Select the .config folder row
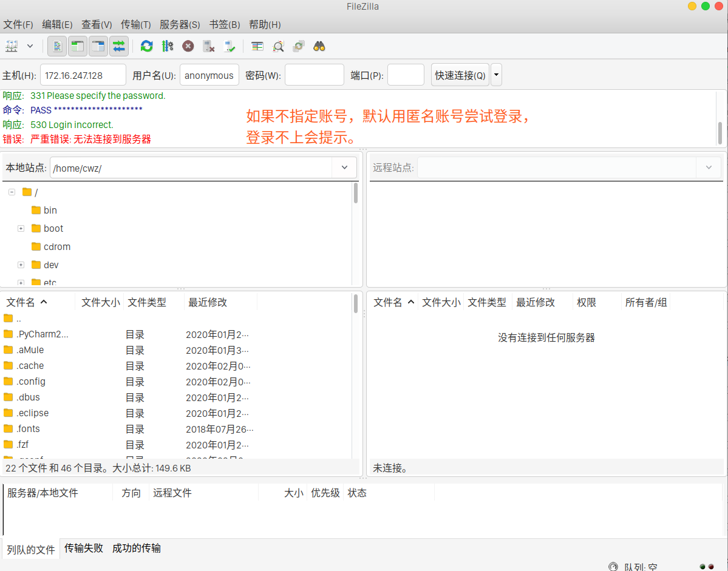This screenshot has height=571, width=728. 177,382
